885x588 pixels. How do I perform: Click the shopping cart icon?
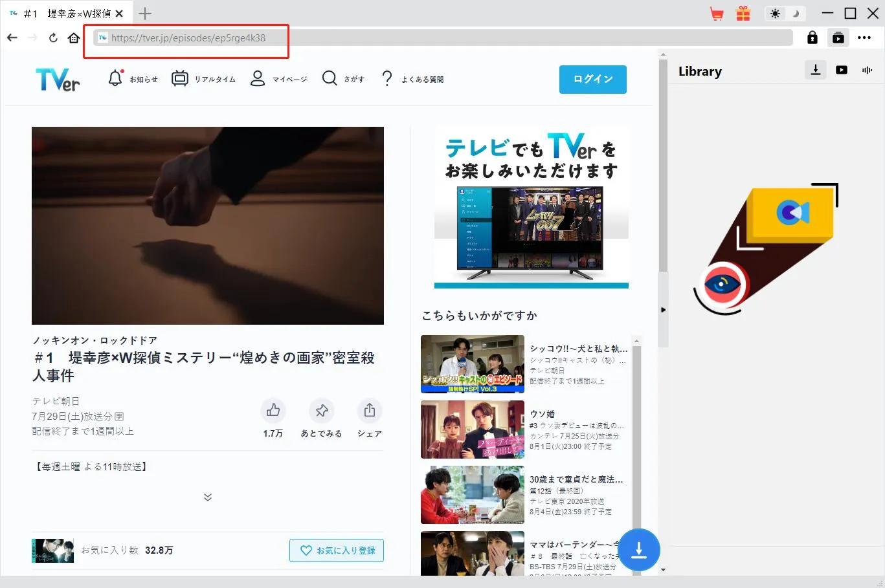(716, 14)
